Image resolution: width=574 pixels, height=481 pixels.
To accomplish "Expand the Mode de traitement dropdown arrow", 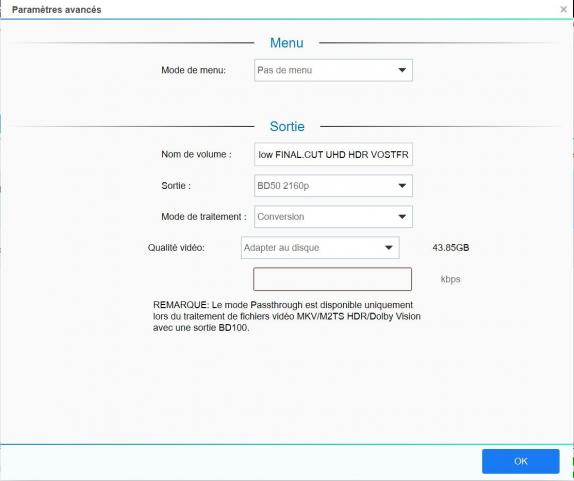I will point(402,217).
